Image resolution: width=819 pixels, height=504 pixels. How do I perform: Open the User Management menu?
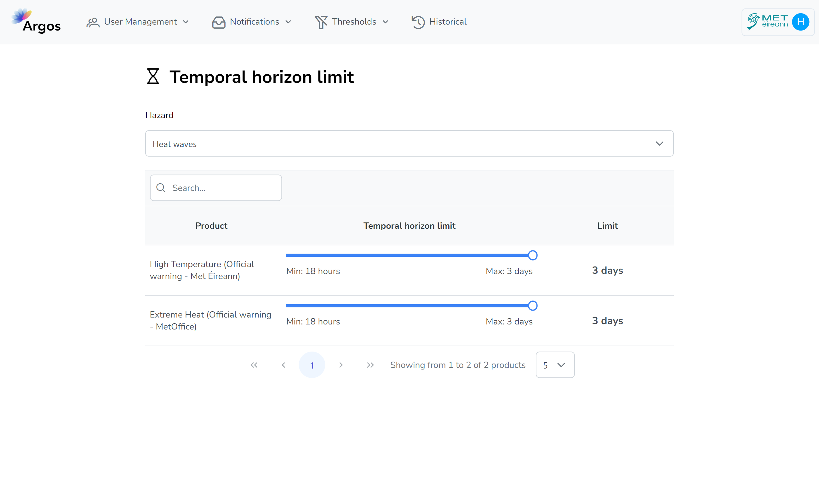tap(138, 22)
